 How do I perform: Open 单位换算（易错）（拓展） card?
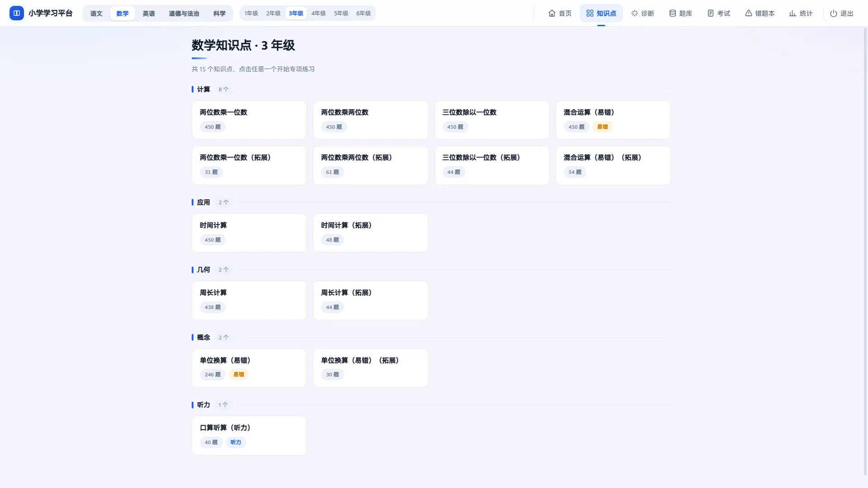(x=371, y=368)
